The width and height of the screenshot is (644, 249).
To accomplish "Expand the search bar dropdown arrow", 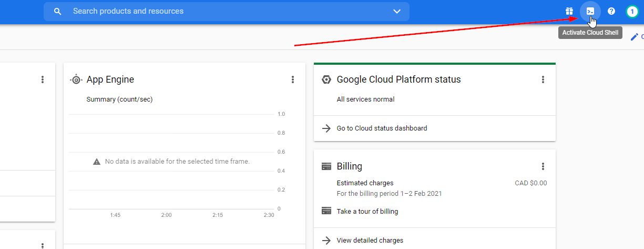I will tap(397, 11).
